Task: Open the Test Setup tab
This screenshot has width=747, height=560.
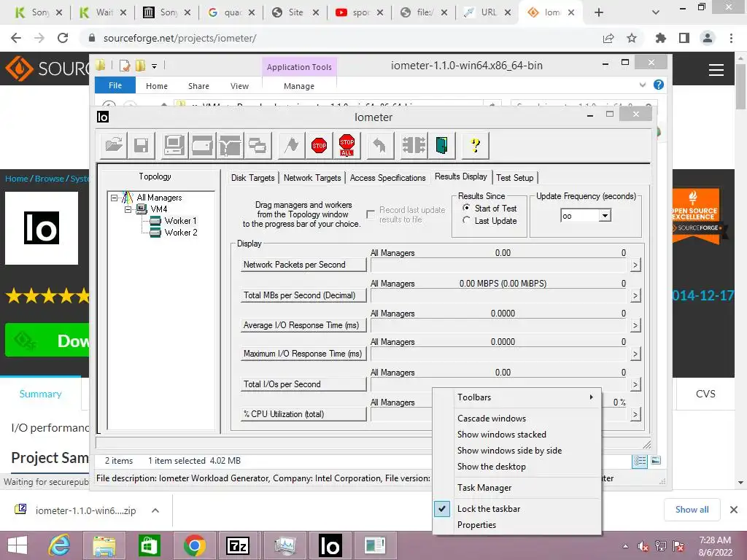Action: tap(514, 178)
